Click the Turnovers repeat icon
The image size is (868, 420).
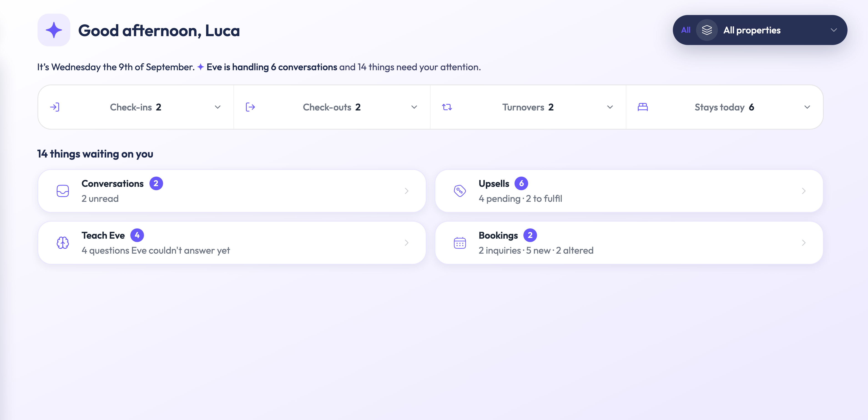pos(447,107)
